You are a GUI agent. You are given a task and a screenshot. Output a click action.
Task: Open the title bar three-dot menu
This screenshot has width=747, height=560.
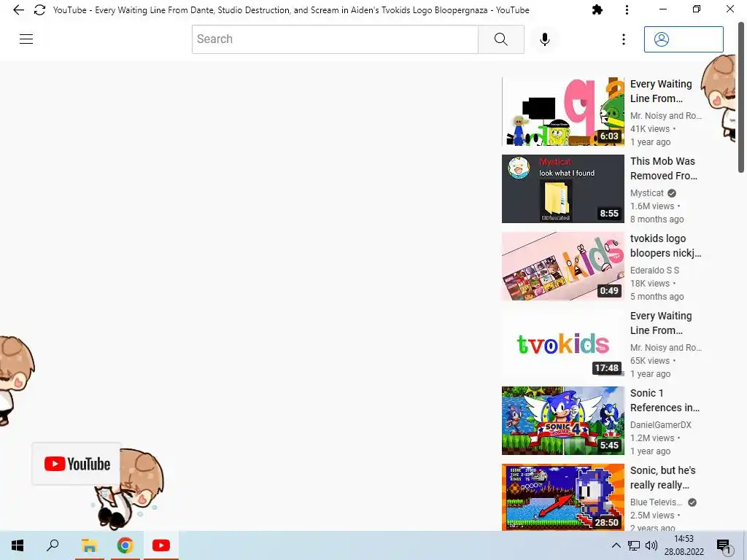(627, 9)
